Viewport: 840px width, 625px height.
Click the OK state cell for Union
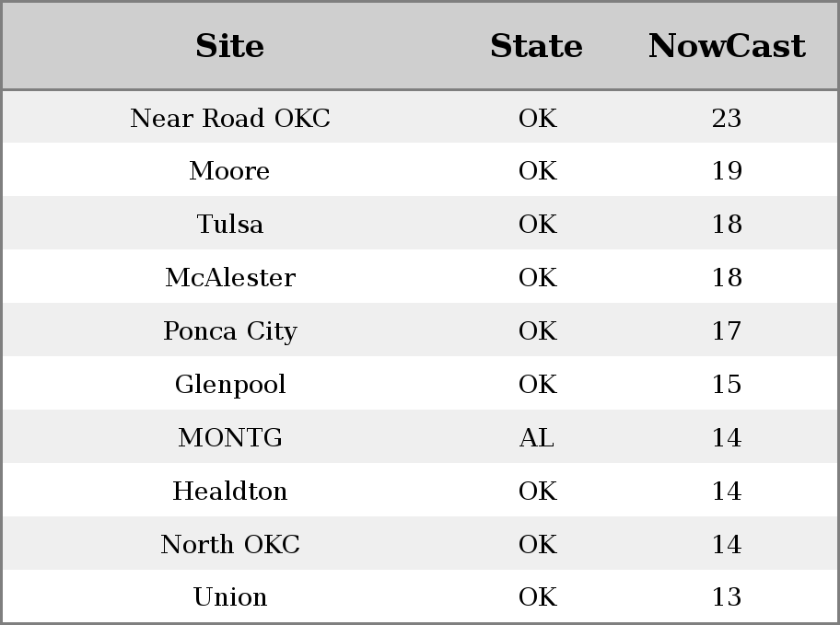pos(537,596)
